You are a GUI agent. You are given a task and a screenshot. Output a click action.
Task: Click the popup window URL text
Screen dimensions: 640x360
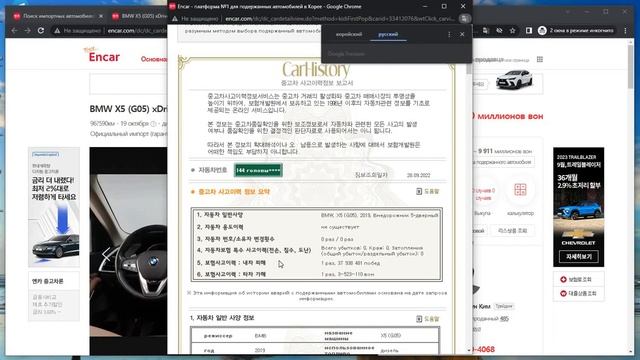[340, 19]
